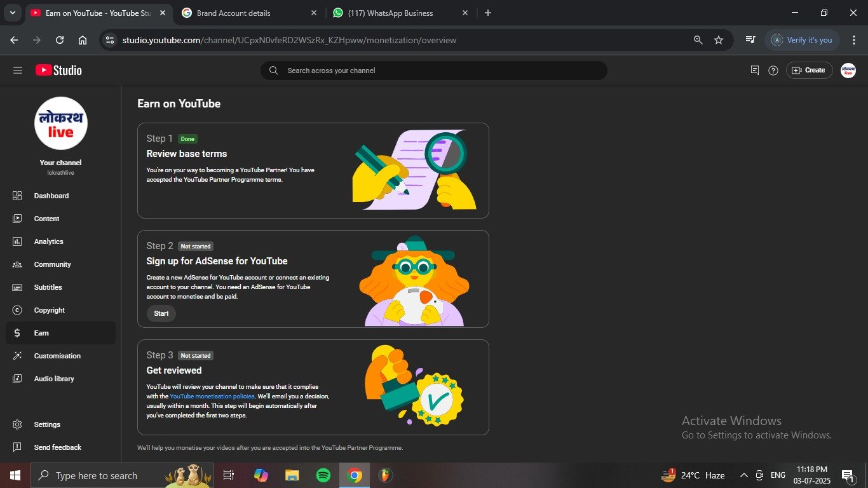The image size is (868, 488).
Task: Click the Search across your channel field
Action: click(434, 71)
